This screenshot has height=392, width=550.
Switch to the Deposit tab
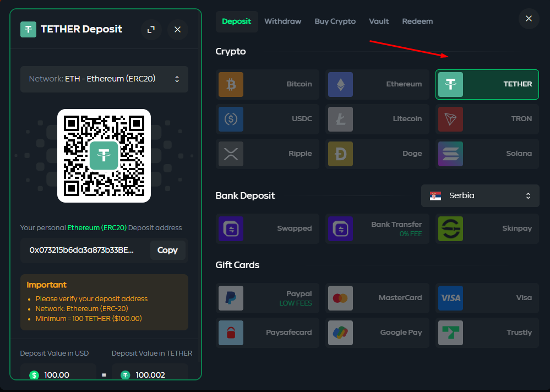pyautogui.click(x=237, y=21)
